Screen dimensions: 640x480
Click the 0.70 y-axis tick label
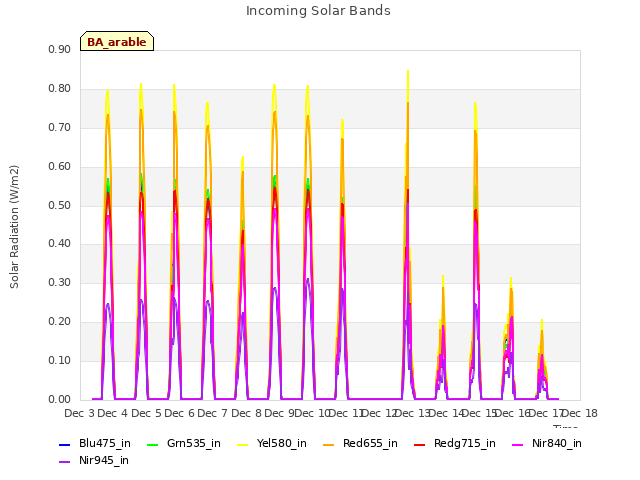(x=60, y=127)
